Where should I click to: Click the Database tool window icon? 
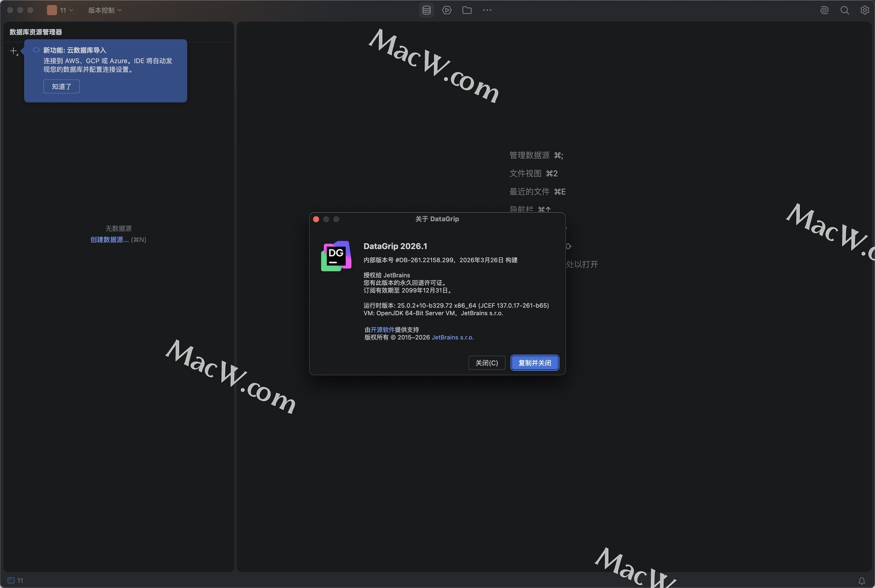(427, 10)
